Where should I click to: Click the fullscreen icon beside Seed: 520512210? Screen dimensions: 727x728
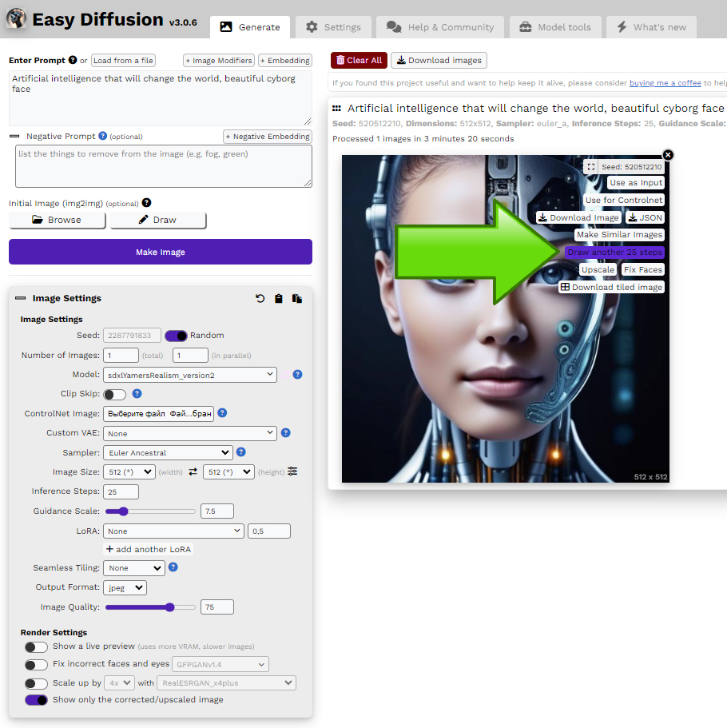coord(590,167)
